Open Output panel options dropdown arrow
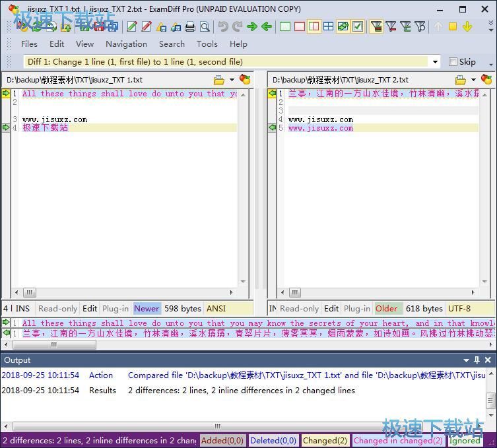The image size is (497, 448). 466,360
